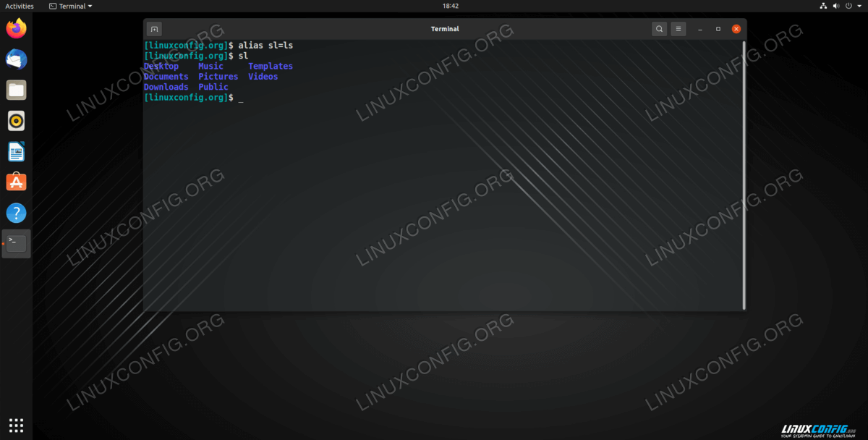This screenshot has height=440, width=868.
Task: Open the clock calendar showing 18:42
Action: click(x=450, y=6)
